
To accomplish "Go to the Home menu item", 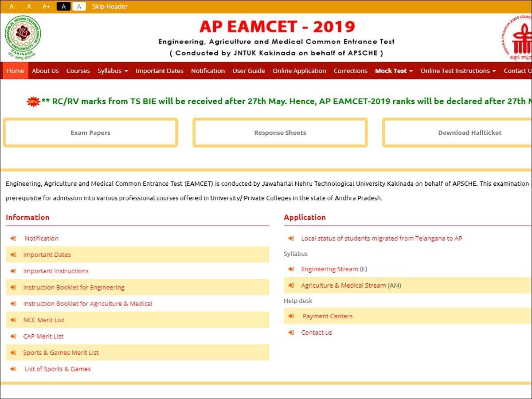I will click(16, 71).
